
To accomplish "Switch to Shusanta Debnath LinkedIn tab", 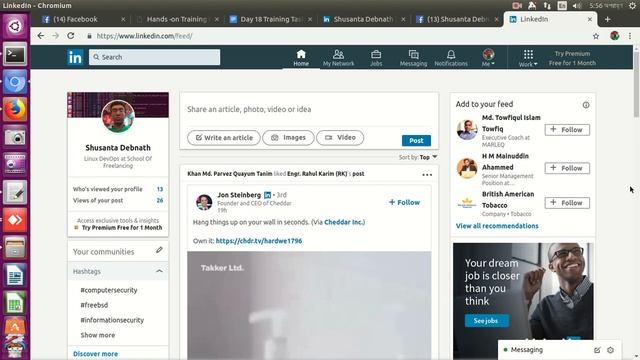I will click(363, 19).
